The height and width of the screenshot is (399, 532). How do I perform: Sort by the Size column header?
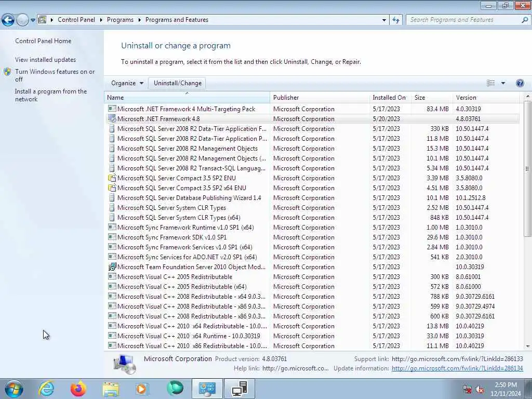(x=432, y=97)
